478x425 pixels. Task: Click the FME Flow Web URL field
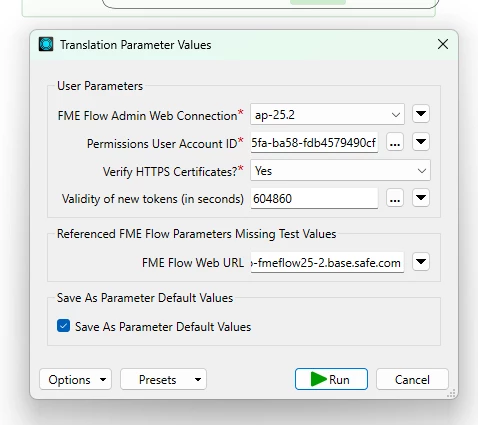pyautogui.click(x=327, y=262)
